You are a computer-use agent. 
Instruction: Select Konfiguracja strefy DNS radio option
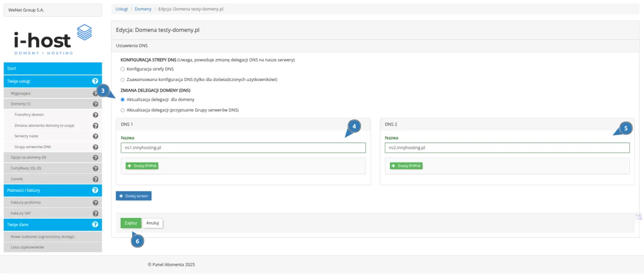click(123, 69)
